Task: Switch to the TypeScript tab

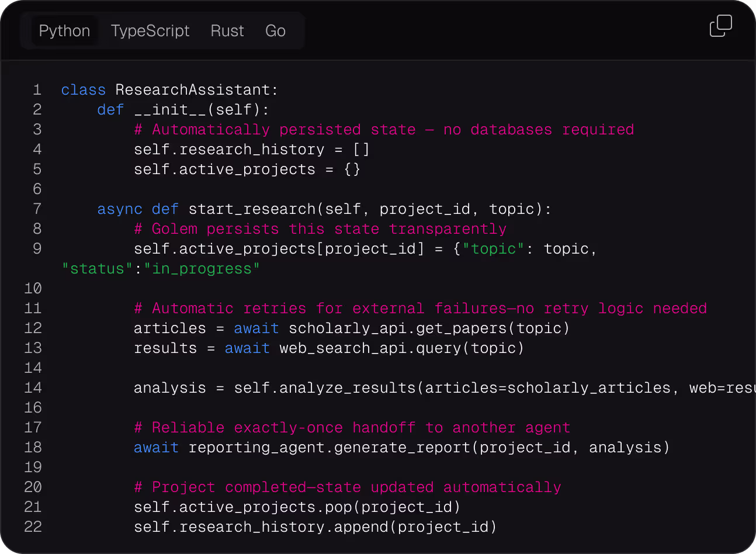Action: (x=150, y=31)
